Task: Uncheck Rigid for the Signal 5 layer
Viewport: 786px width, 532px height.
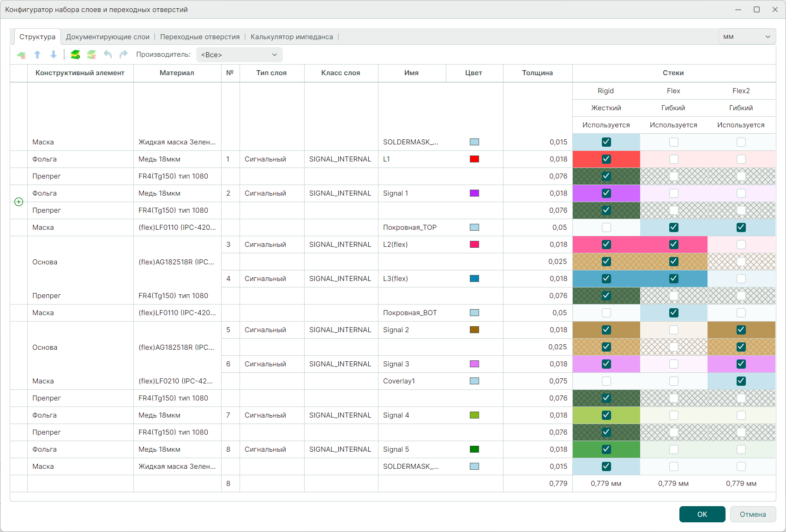Action: coord(606,449)
